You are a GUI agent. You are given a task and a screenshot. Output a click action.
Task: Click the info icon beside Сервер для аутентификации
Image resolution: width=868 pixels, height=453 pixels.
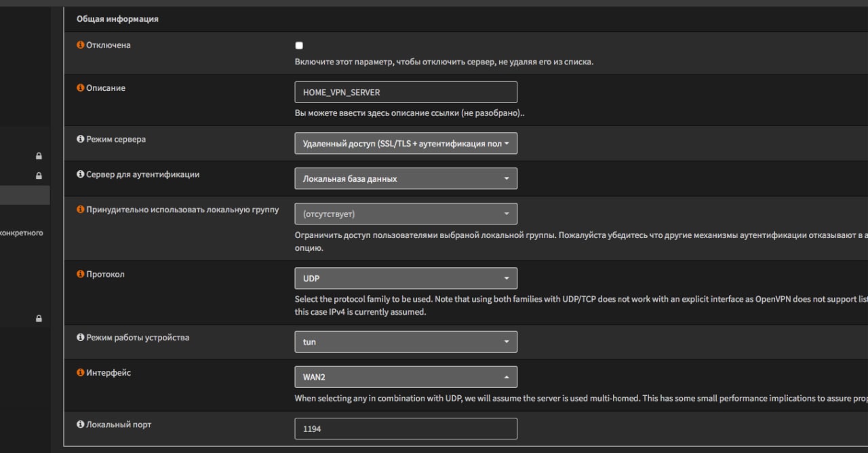coord(80,174)
